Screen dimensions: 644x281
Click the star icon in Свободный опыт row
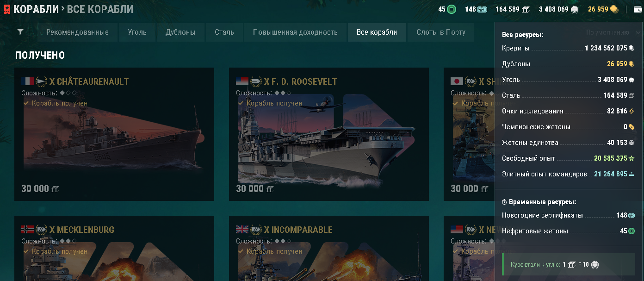point(632,158)
